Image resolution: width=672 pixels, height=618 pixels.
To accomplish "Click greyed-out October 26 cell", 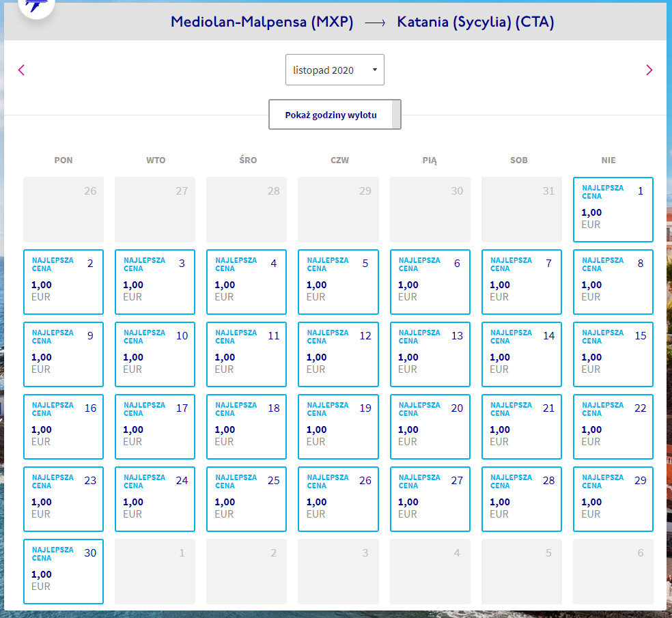I will (x=64, y=210).
